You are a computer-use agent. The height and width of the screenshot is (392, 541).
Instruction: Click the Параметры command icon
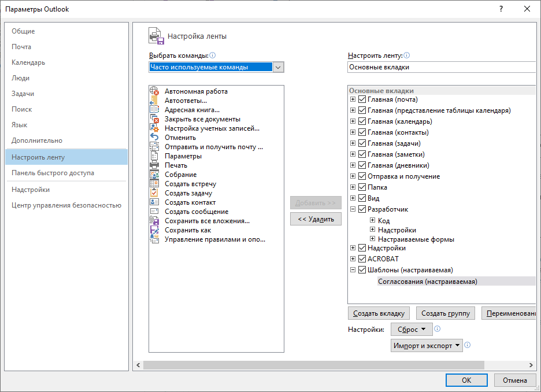pyautogui.click(x=154, y=156)
